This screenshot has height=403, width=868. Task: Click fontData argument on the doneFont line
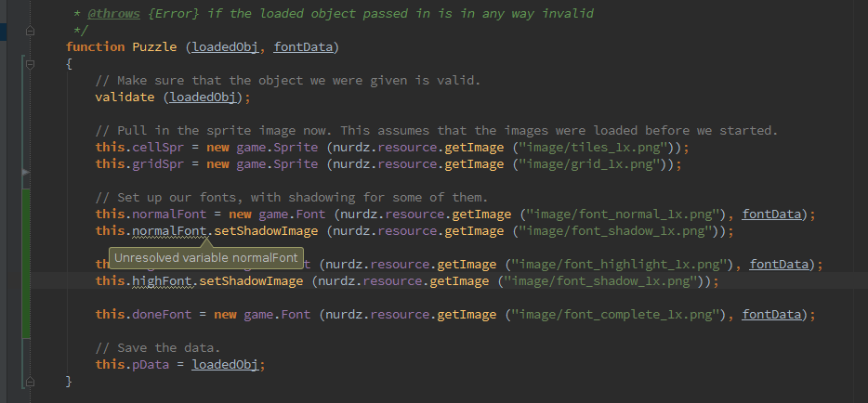(771, 314)
